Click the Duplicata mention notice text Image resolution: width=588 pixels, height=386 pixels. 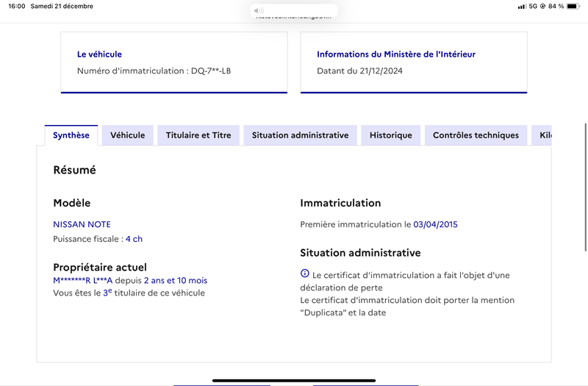coord(407,307)
